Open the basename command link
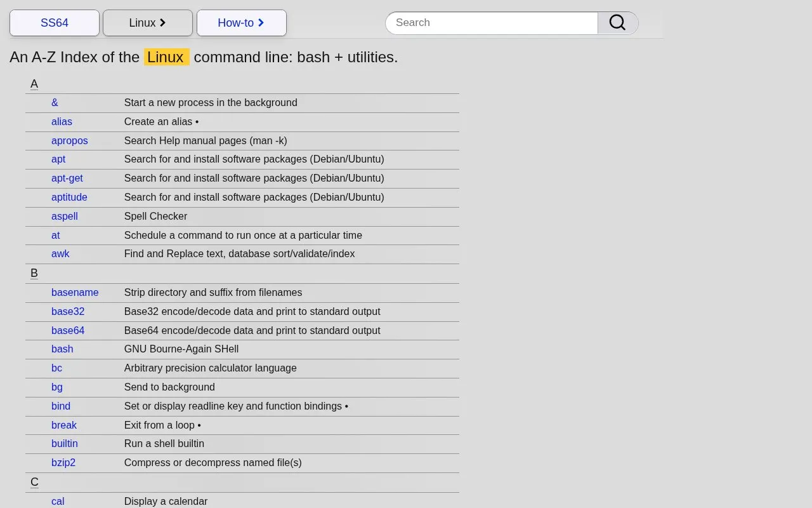This screenshot has width=812, height=508. click(x=75, y=293)
